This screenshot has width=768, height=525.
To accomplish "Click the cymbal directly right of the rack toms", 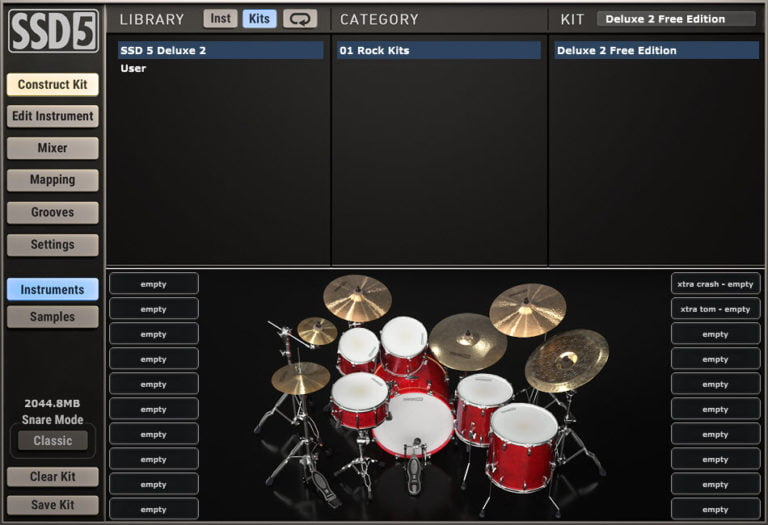I will 468,341.
